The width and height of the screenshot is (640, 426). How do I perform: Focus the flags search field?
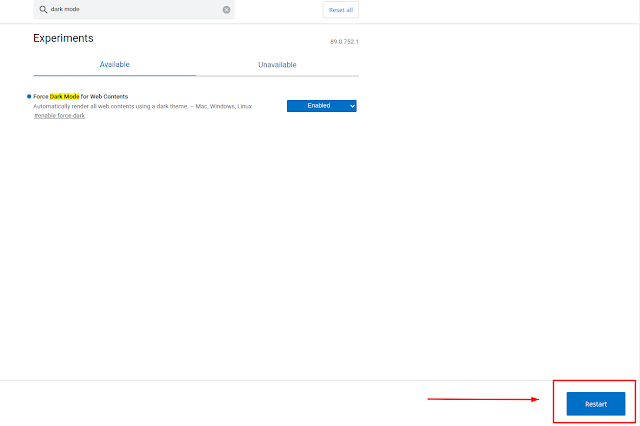click(134, 9)
